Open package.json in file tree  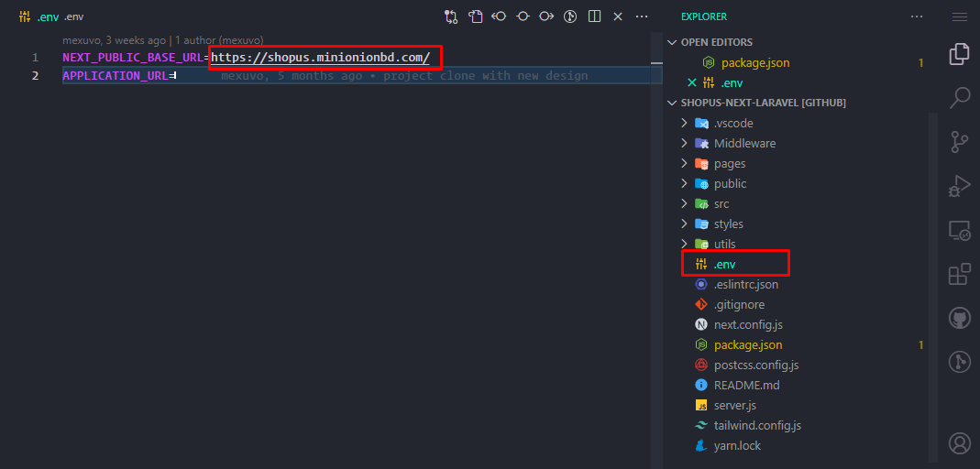748,344
